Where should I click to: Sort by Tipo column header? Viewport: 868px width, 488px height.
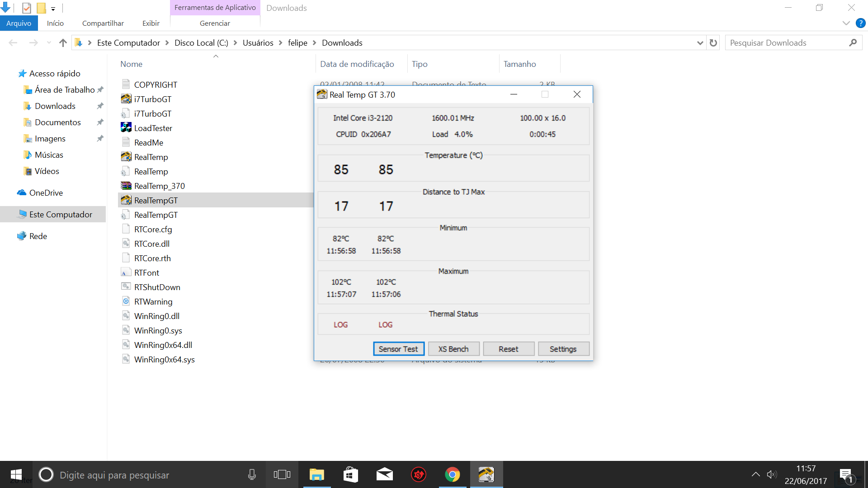[x=420, y=64]
